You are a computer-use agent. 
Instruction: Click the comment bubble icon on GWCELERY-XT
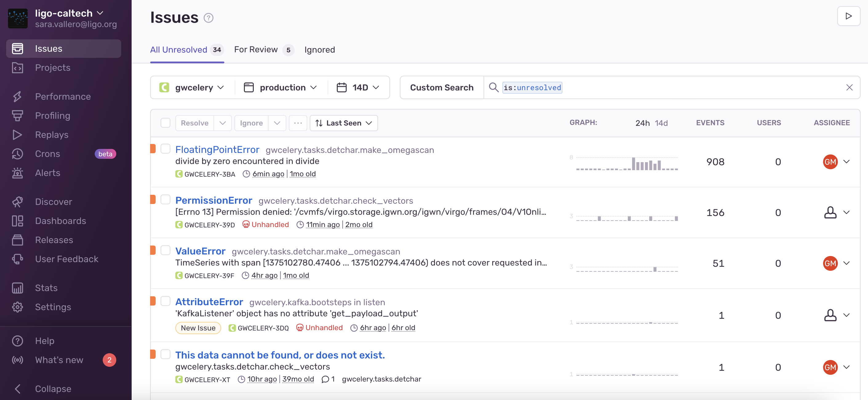[325, 379]
